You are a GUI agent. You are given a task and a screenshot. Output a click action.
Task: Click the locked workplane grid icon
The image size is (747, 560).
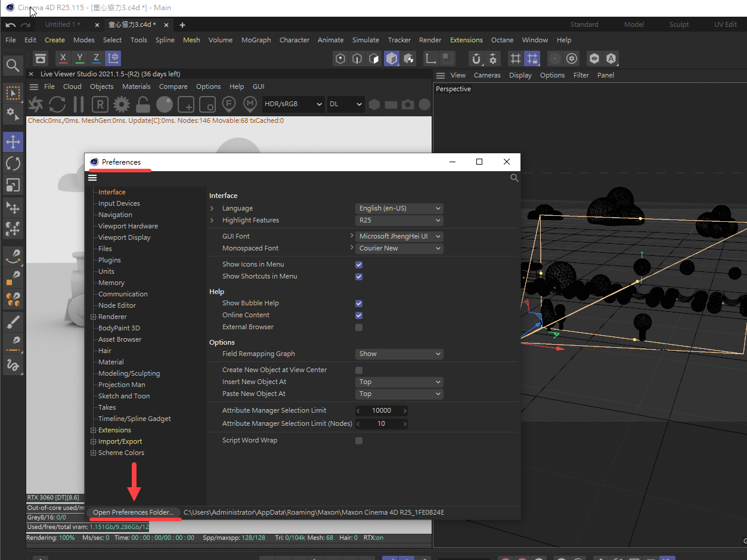[532, 58]
